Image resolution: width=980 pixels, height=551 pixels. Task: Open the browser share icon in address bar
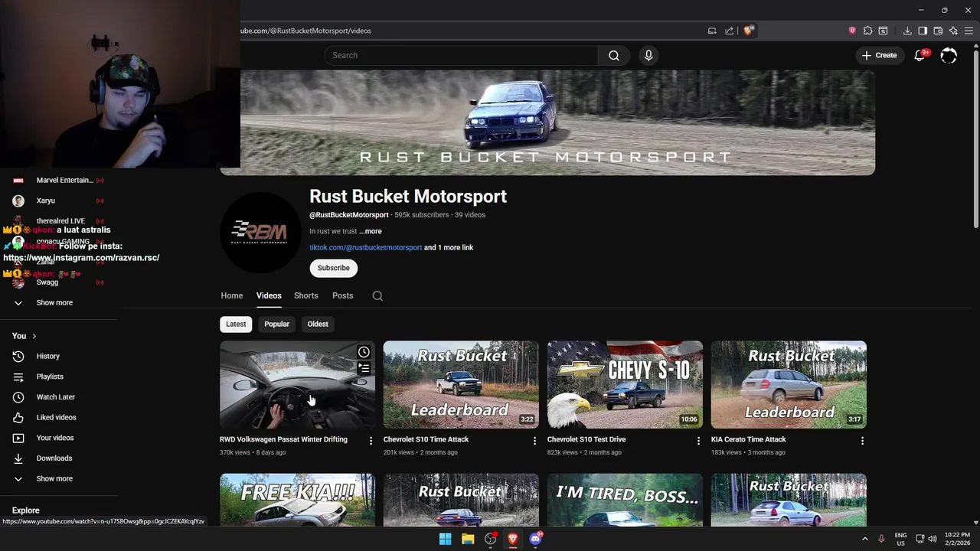pos(730,31)
